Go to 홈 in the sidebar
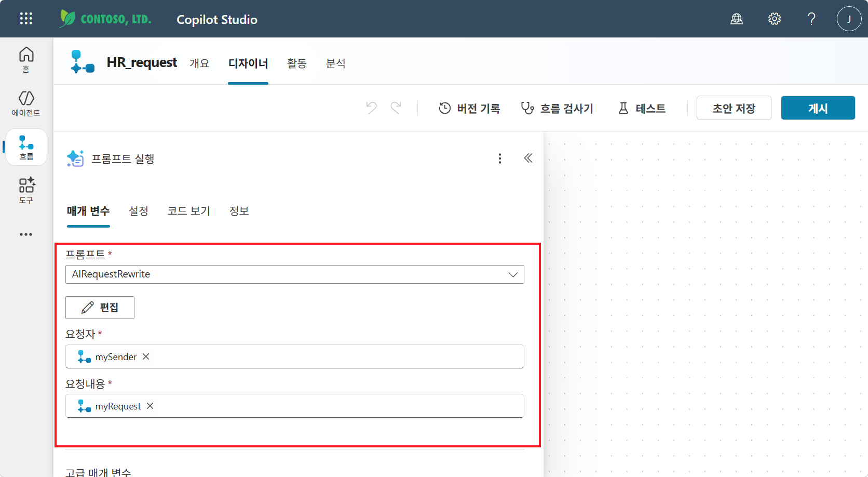 (x=26, y=60)
